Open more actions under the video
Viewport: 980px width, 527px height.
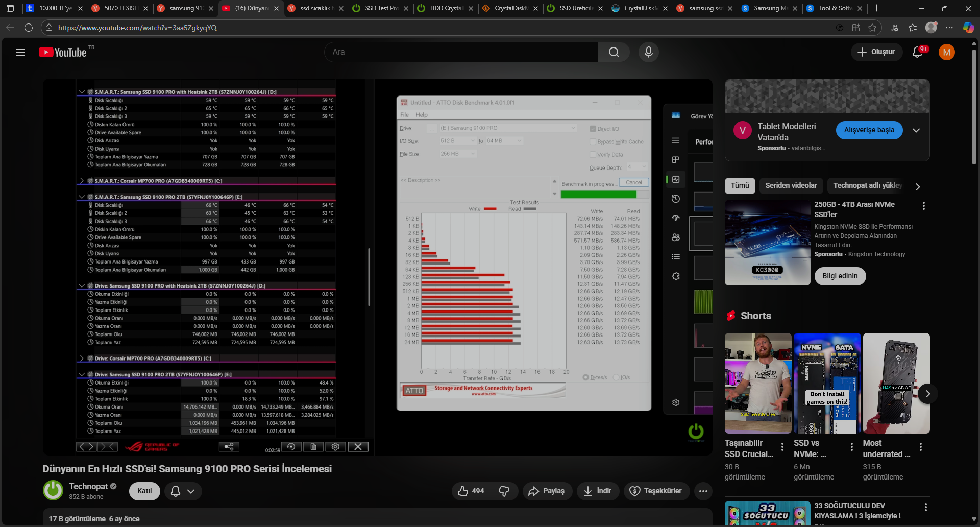(703, 491)
